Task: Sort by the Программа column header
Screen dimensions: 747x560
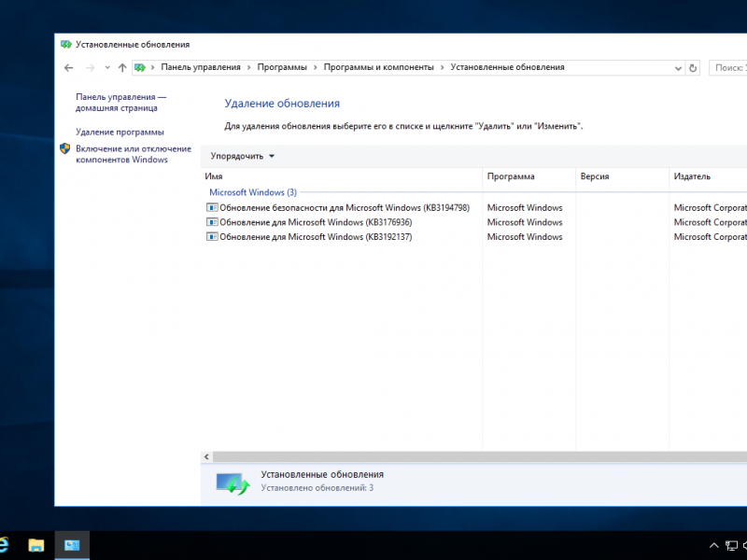Action: click(529, 176)
